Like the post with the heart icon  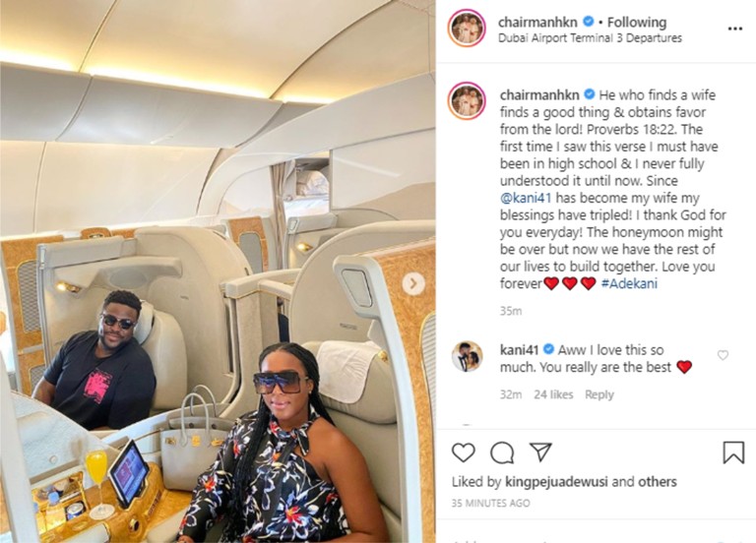pos(464,452)
